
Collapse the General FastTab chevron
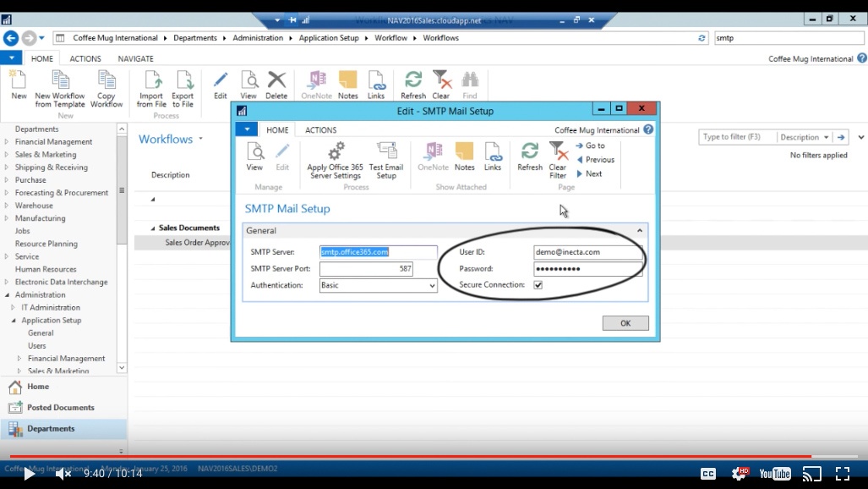coord(639,230)
